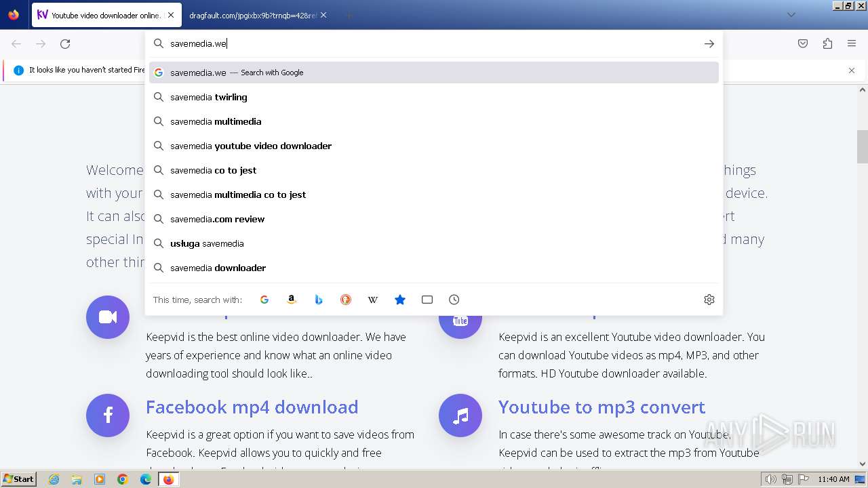
Task: Open Save to Pocket icon
Action: coord(803,43)
